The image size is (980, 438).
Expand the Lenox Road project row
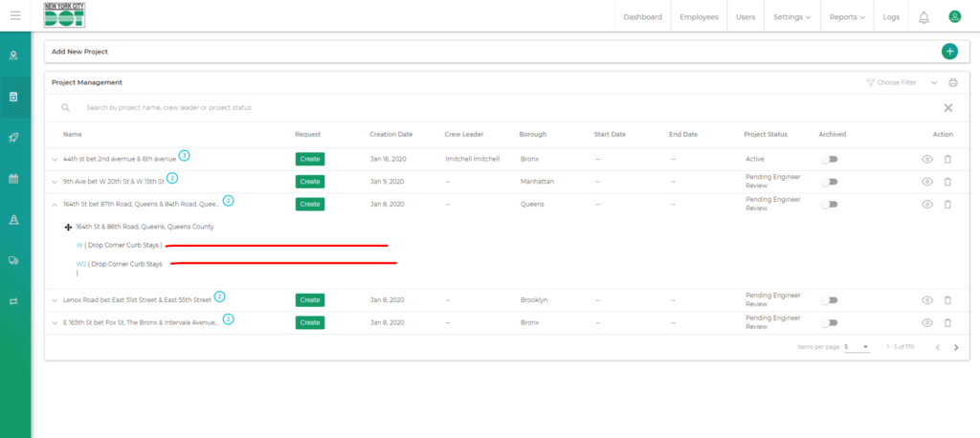pos(55,300)
